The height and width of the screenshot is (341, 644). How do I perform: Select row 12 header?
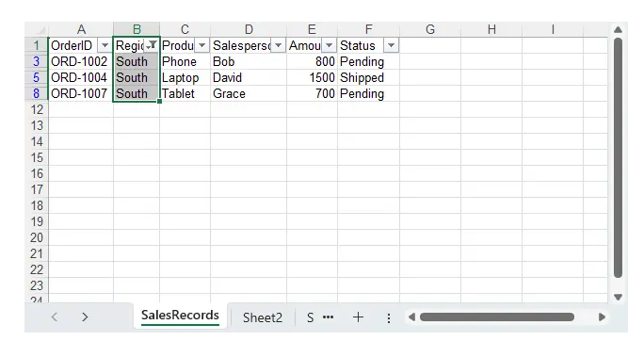pos(36,109)
